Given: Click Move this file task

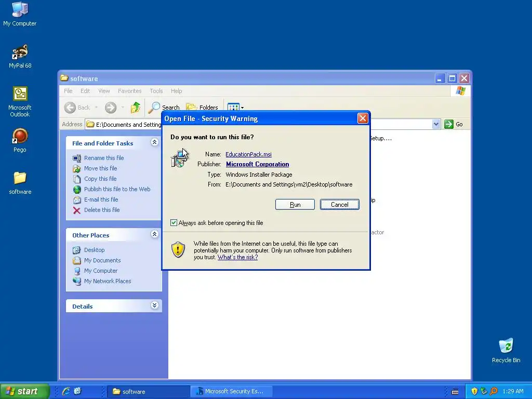Looking at the screenshot, I should pyautogui.click(x=100, y=168).
